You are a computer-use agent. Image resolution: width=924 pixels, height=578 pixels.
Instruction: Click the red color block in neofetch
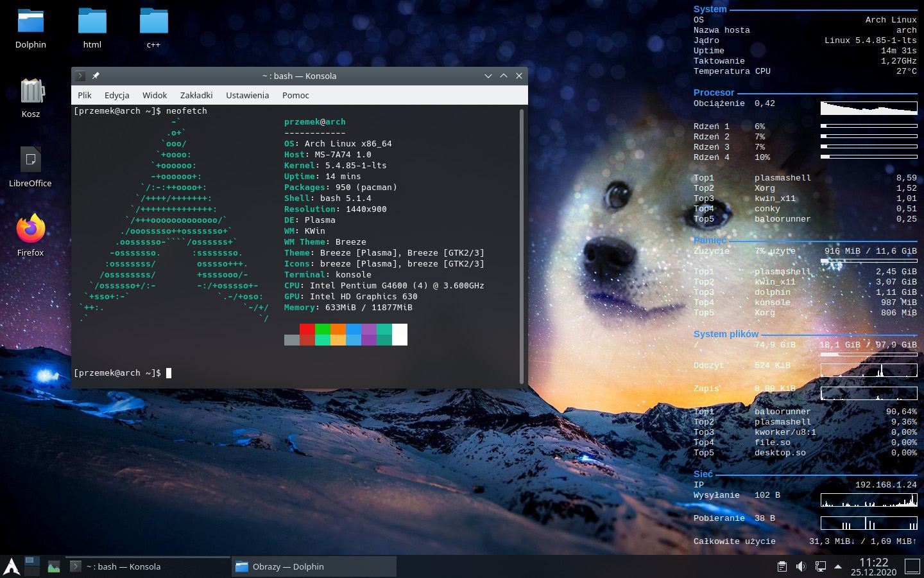(307, 329)
